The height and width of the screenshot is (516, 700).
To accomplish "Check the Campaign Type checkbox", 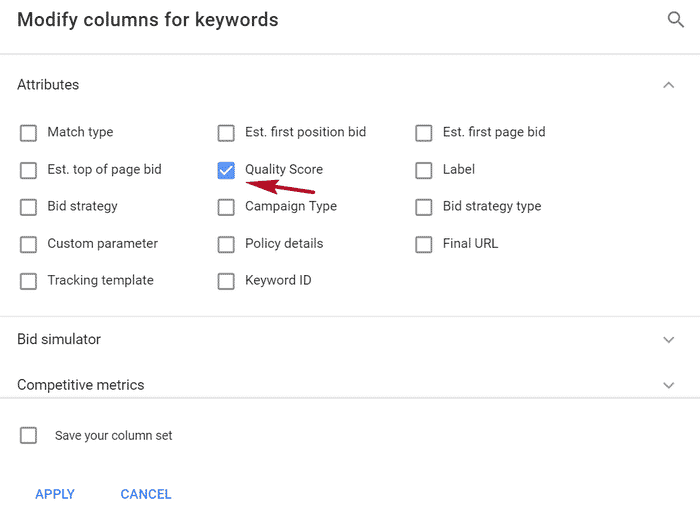I will pos(226,207).
